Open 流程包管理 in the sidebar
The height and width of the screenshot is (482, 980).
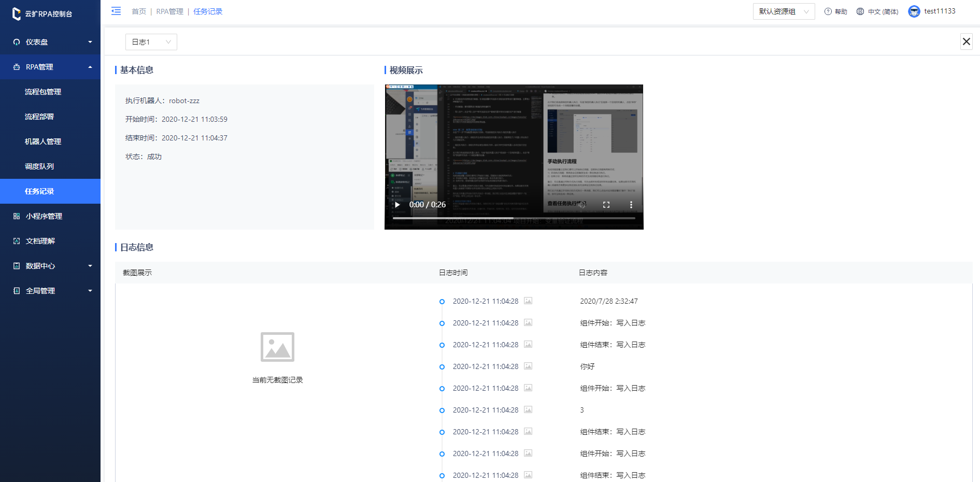pyautogui.click(x=43, y=92)
